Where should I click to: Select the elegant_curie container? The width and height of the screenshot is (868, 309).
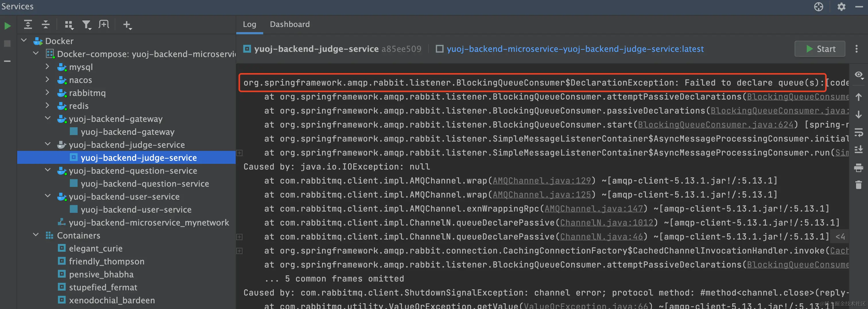click(x=96, y=249)
